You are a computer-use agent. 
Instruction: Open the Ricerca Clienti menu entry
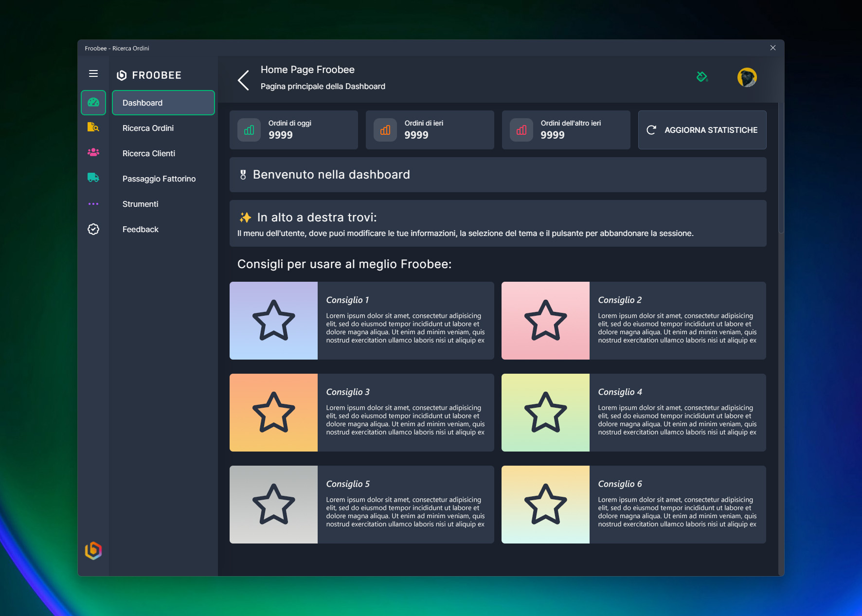149,153
